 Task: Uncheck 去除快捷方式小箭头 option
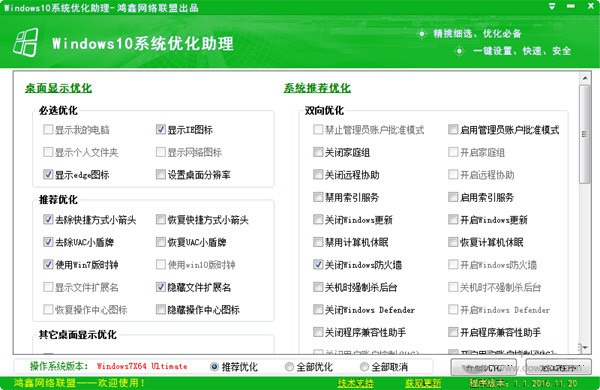pos(48,219)
